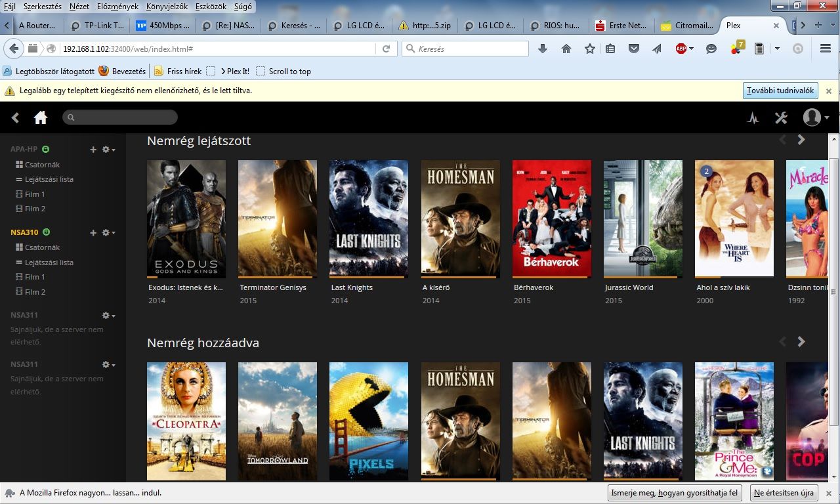Viewport: 840px width, 504px height.
Task: Open gear menu of first NSA311 server
Action: (108, 316)
